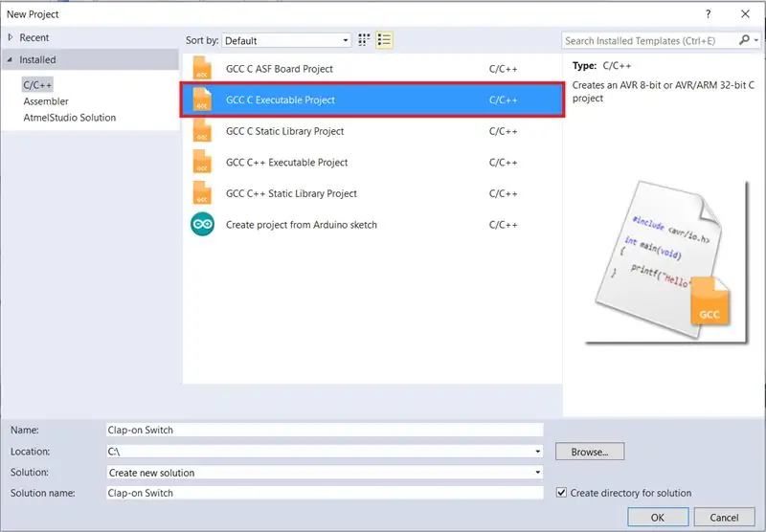Select the Assembler template category
The height and width of the screenshot is (532, 766).
click(x=46, y=101)
